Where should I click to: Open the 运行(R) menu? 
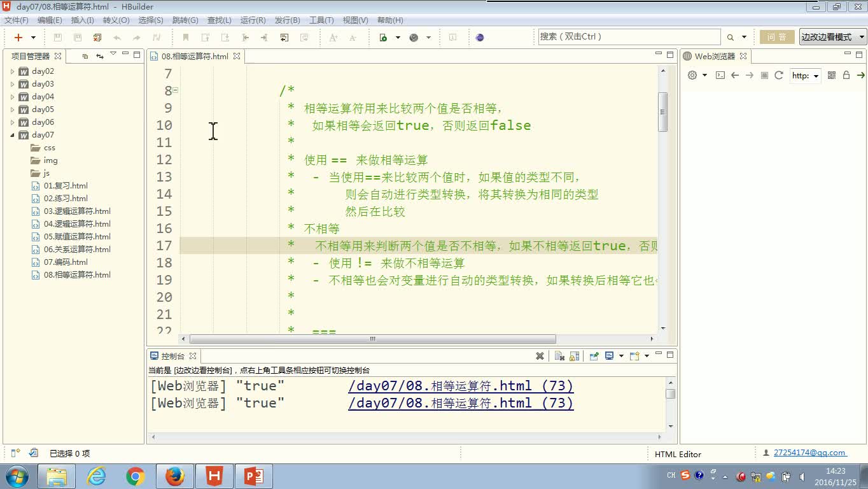pos(253,20)
